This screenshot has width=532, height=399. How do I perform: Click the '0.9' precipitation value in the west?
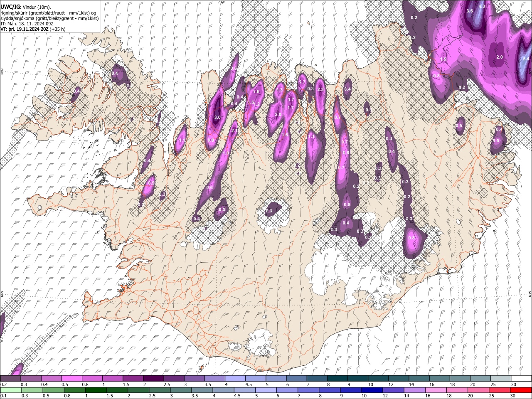pos(151,182)
